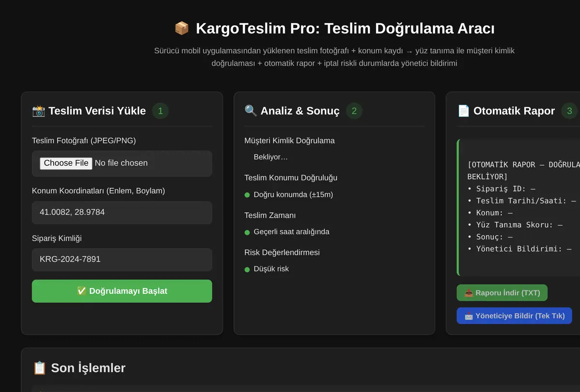580x392 pixels.
Task: Click the '• Sipariş ID: —' report line
Action: coord(501,189)
